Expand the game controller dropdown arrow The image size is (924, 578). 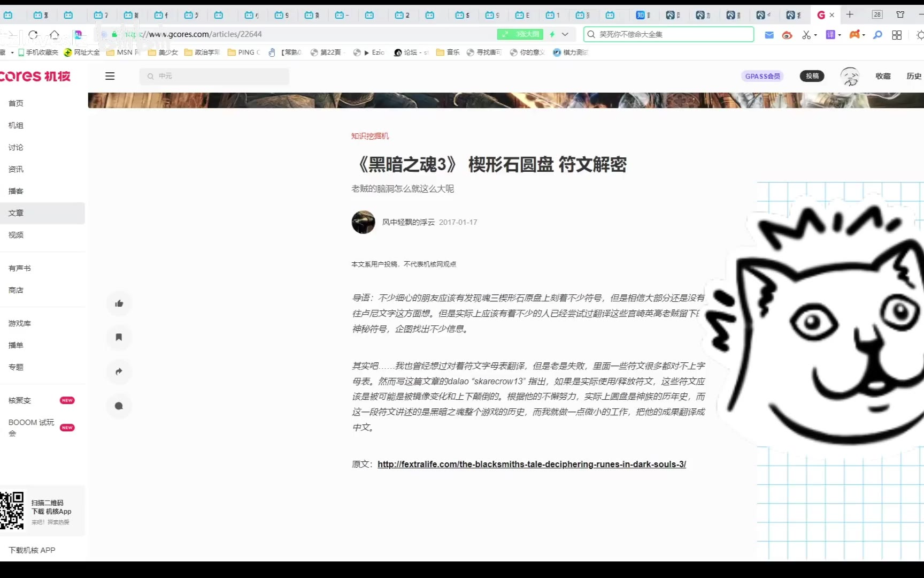[864, 35]
